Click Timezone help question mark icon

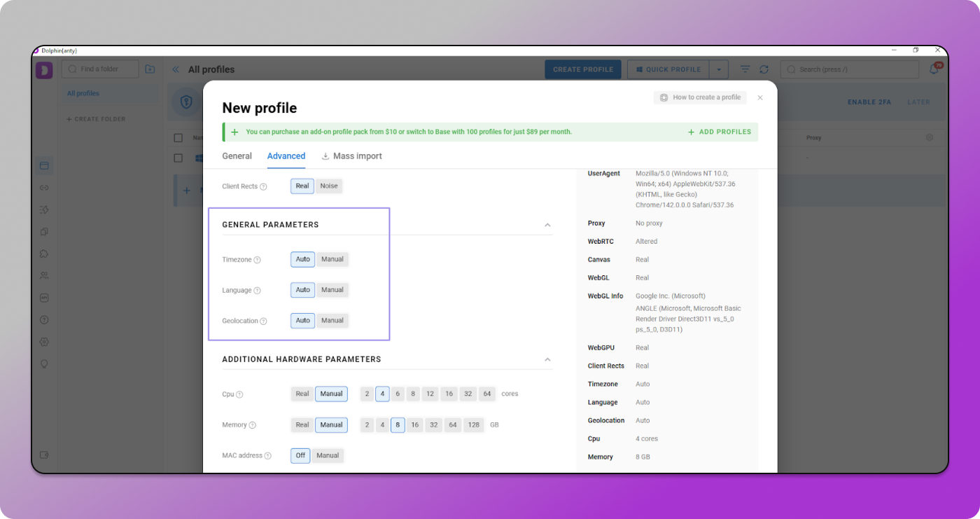[x=257, y=260]
